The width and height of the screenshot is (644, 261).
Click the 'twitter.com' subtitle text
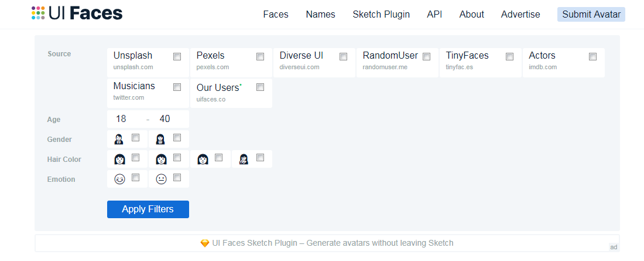129,97
